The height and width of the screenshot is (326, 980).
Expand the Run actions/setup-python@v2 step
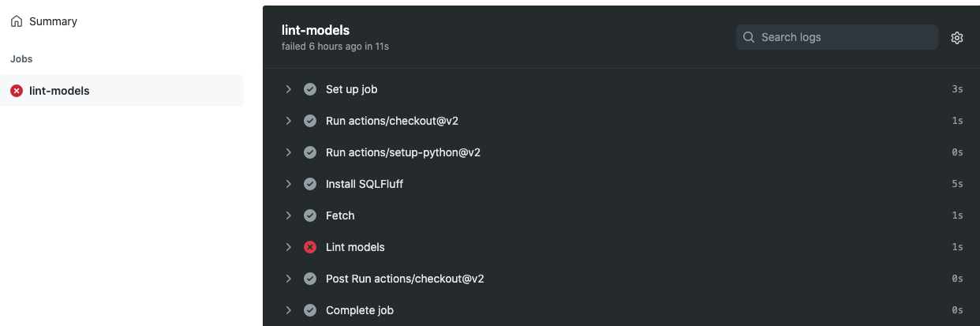pos(289,152)
